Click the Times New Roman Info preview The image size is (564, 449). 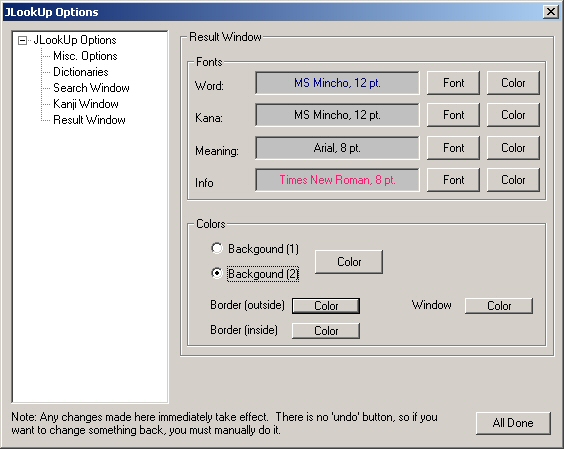coord(337,180)
